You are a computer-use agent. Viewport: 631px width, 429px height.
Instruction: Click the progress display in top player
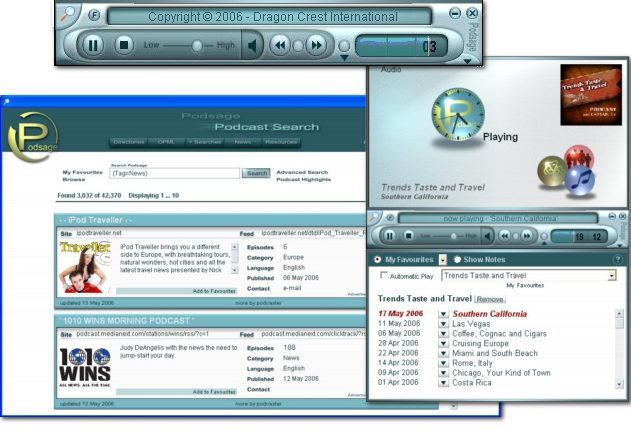(x=401, y=46)
